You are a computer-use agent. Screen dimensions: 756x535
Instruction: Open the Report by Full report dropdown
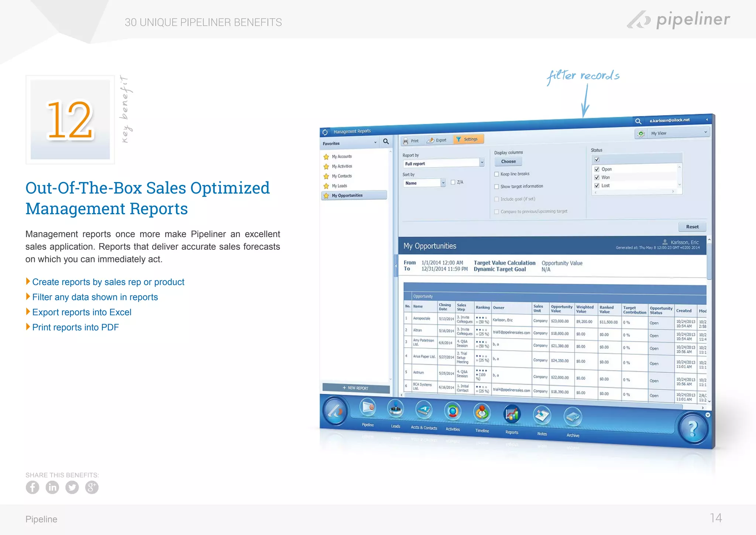pos(444,163)
